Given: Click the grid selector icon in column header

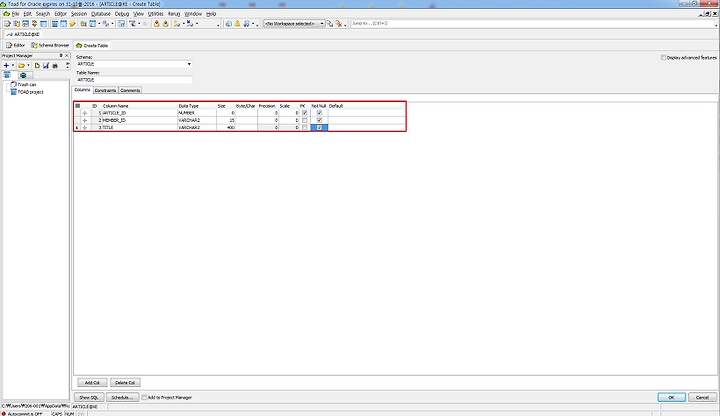Looking at the screenshot, I should [78, 106].
